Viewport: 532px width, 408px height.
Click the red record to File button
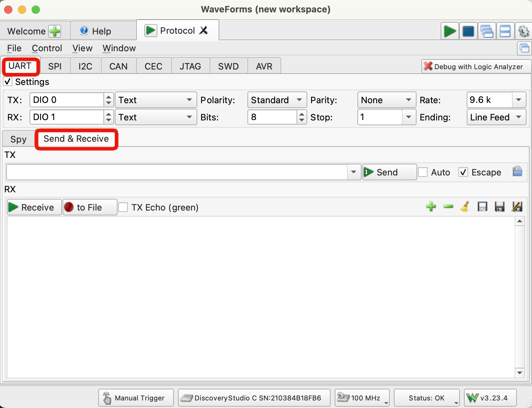[90, 207]
